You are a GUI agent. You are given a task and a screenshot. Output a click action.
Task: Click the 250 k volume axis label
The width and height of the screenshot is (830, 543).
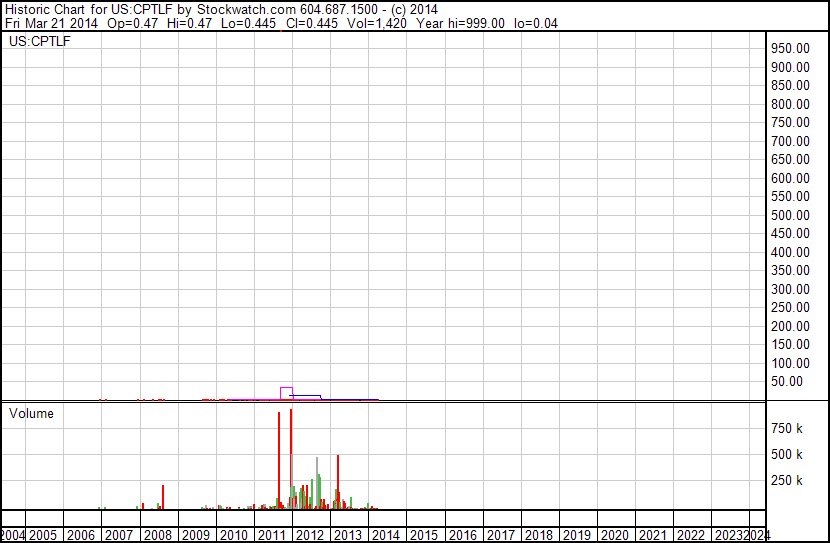click(x=787, y=480)
